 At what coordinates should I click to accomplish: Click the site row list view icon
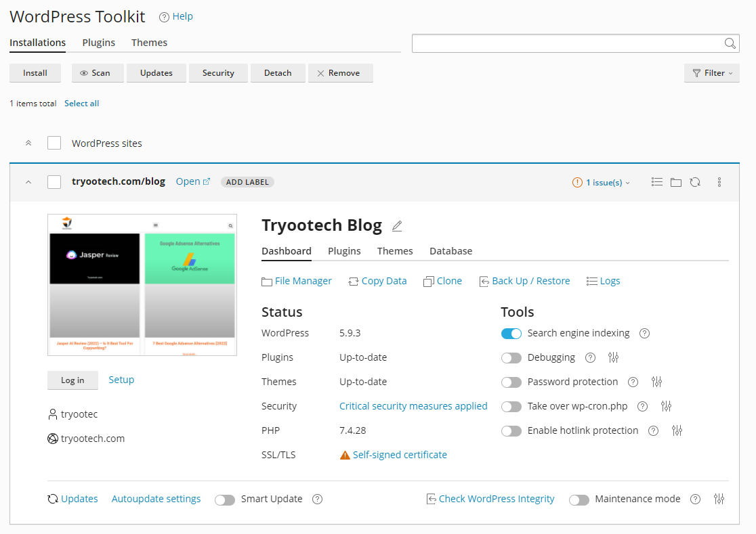click(656, 182)
